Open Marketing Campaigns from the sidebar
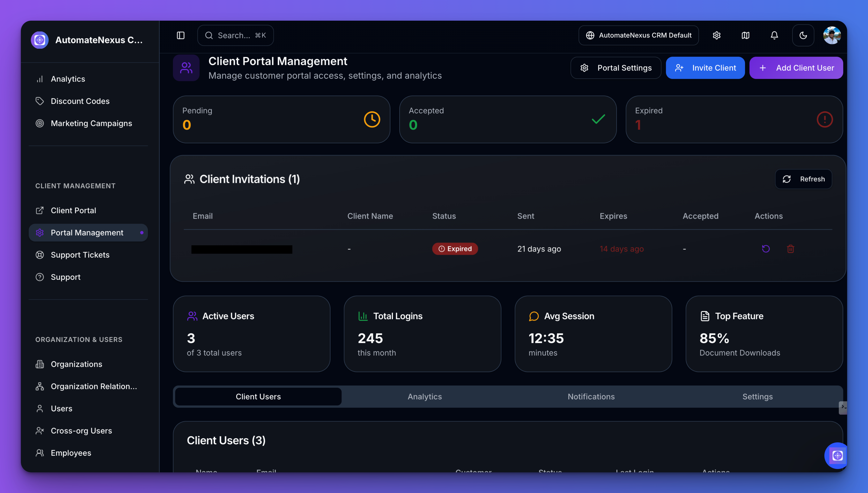The height and width of the screenshot is (493, 868). pos(91,123)
